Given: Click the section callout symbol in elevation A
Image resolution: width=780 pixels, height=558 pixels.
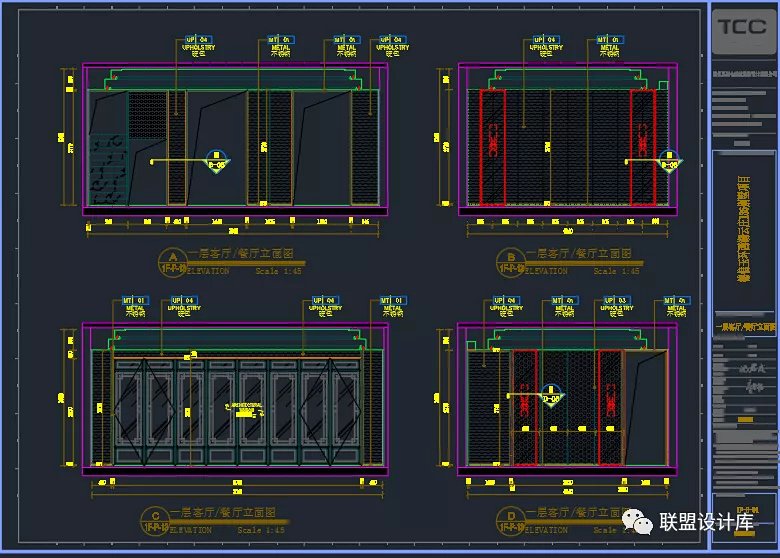Looking at the screenshot, I should (217, 160).
